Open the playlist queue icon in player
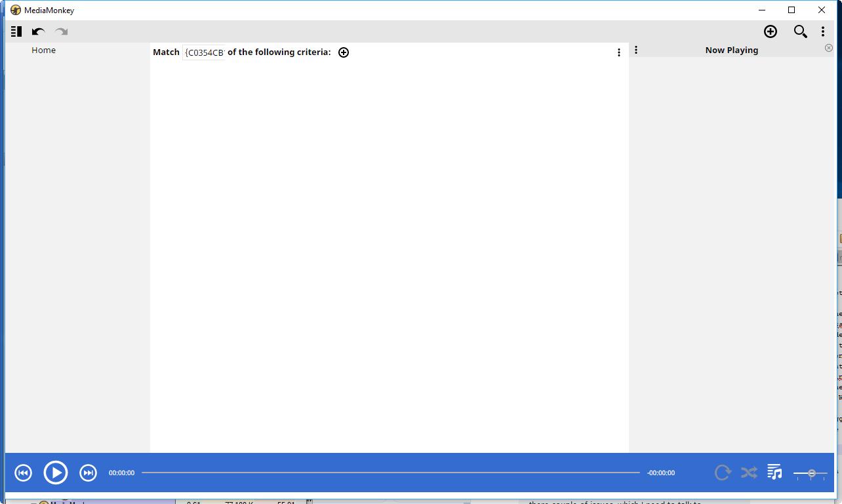 tap(774, 472)
